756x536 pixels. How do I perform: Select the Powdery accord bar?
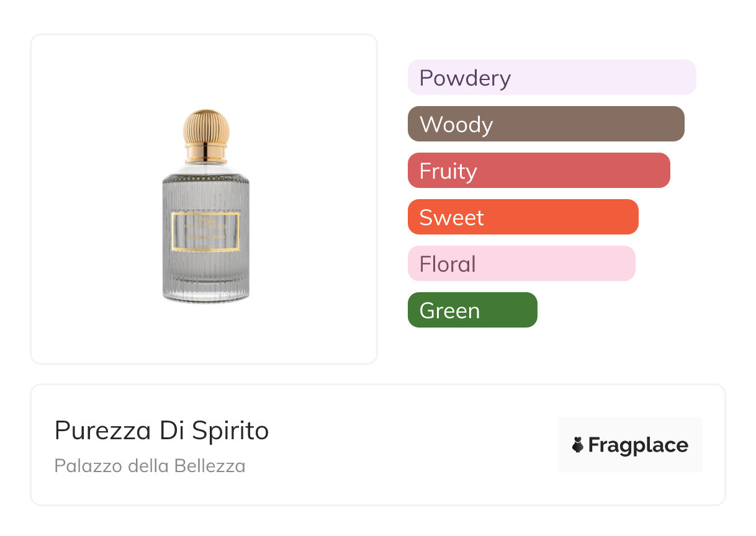(551, 78)
